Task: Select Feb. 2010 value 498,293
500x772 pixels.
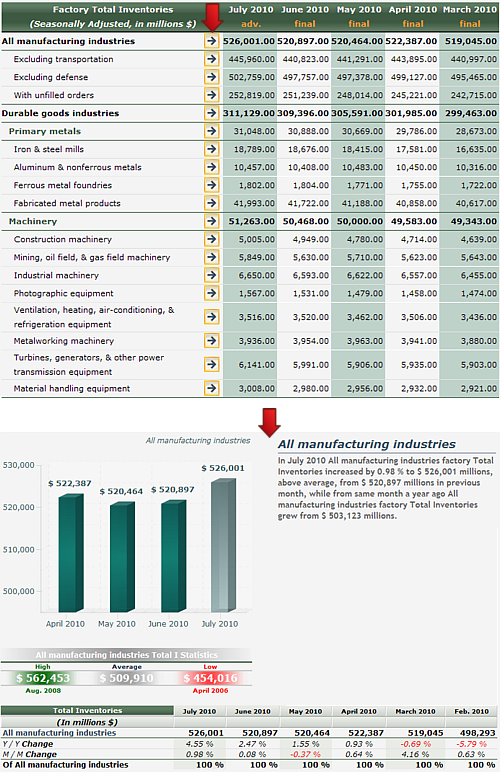Action: point(478,733)
